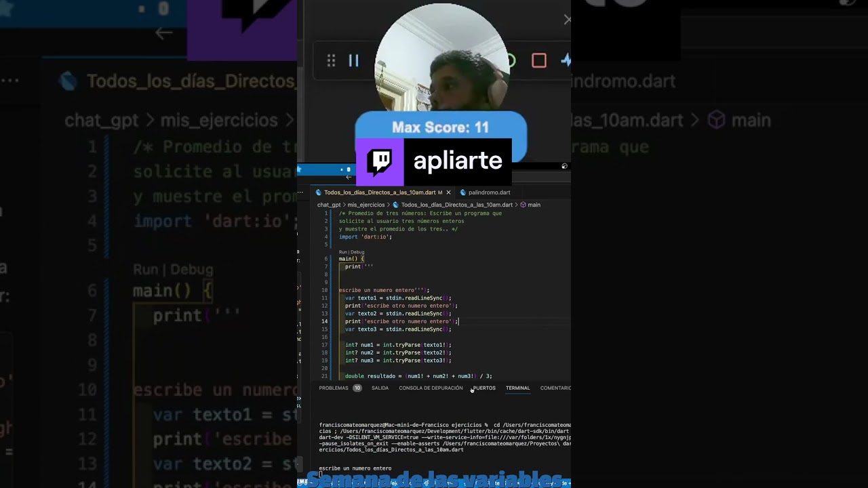This screenshot has height=488, width=868.
Task: Pause the running debug session
Action: tap(353, 61)
